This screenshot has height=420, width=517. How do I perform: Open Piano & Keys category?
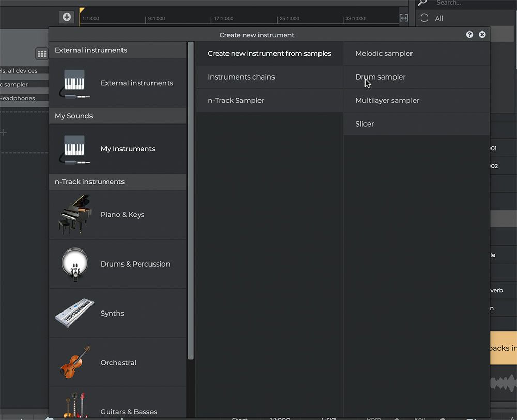[118, 214]
